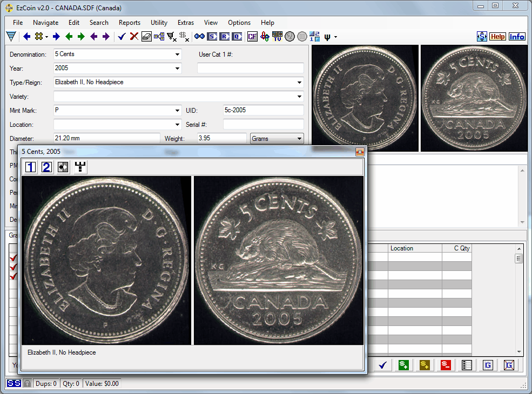Click the green right arrow toolbar icon
This screenshot has width=532, height=394.
81,37
